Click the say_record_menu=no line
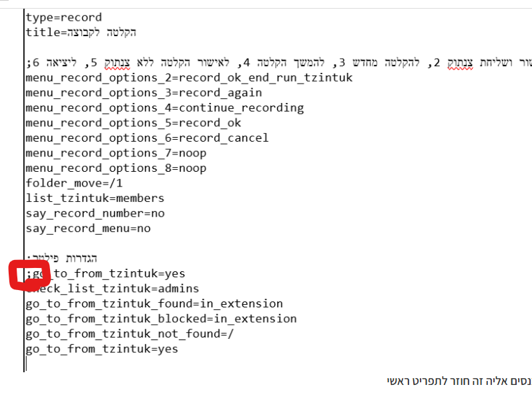This screenshot has width=532, height=409. click(x=88, y=228)
